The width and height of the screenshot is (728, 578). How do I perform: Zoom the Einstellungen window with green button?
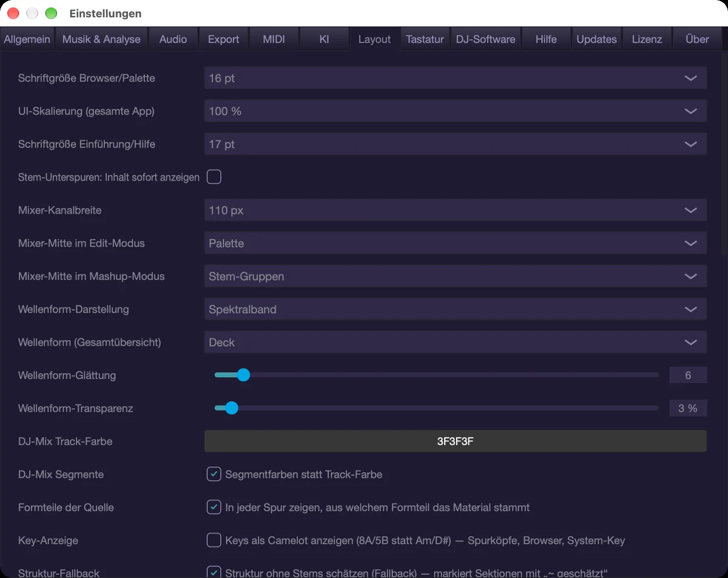tap(51, 13)
